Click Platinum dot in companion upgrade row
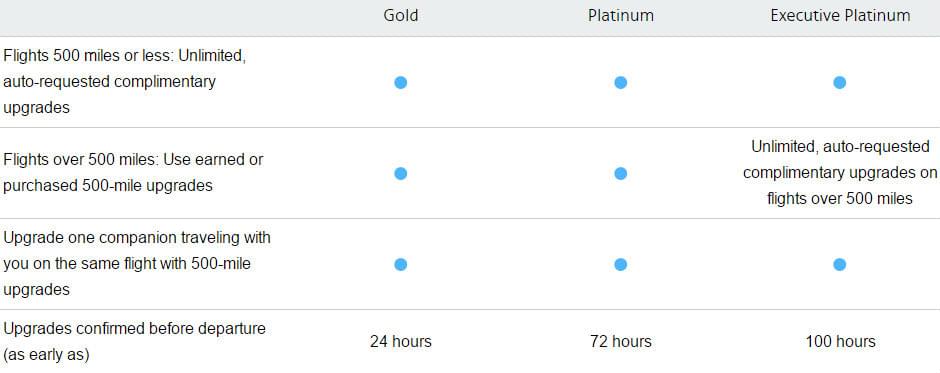 click(620, 264)
